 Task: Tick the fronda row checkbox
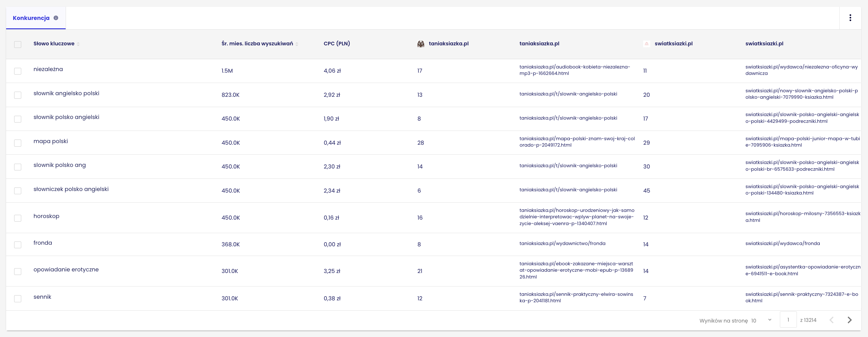coord(18,244)
